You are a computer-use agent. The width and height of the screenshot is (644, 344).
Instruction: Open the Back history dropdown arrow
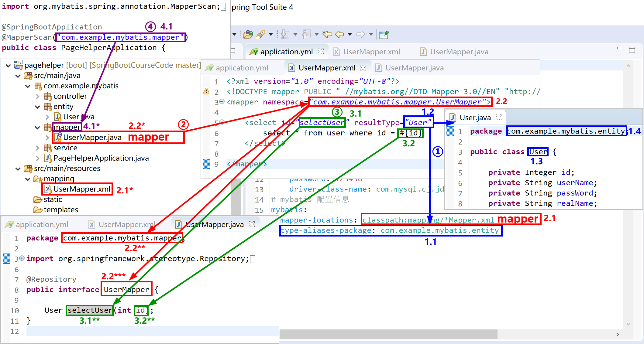tap(350, 34)
